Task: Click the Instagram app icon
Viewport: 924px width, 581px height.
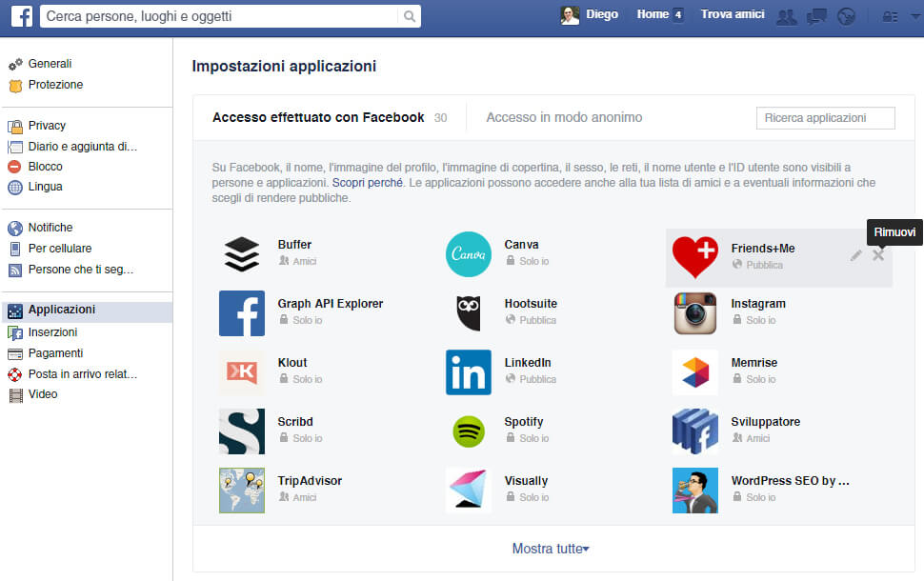Action: point(694,313)
